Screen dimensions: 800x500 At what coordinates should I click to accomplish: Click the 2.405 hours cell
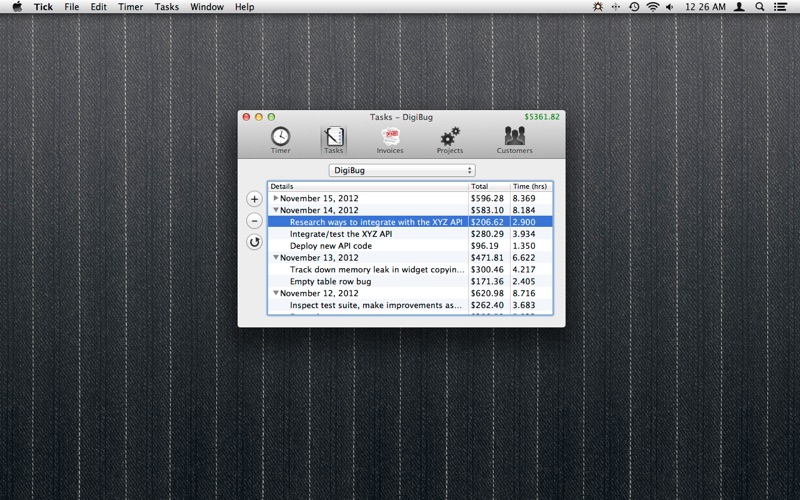pyautogui.click(x=524, y=281)
